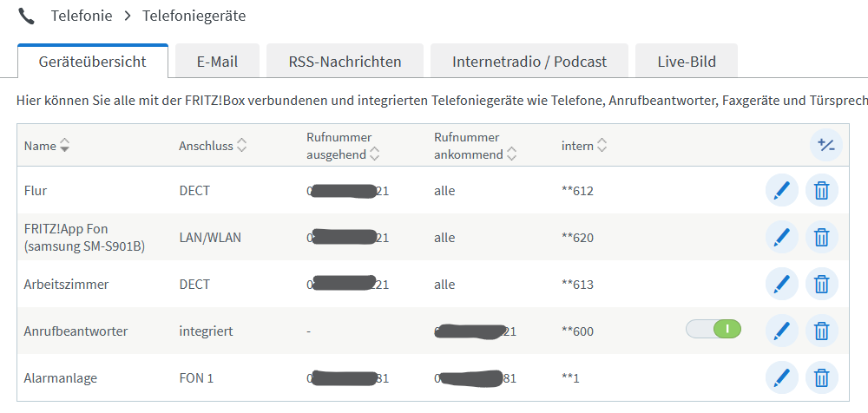
Task: Sort devices by Anschluss column
Action: pos(242,146)
